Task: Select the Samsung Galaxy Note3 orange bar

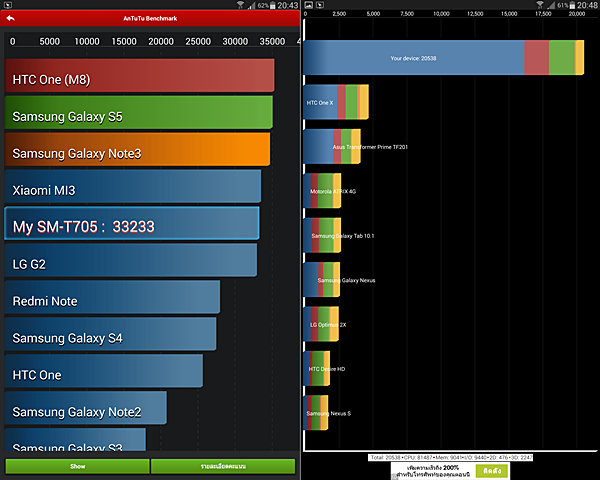Action: coord(137,153)
